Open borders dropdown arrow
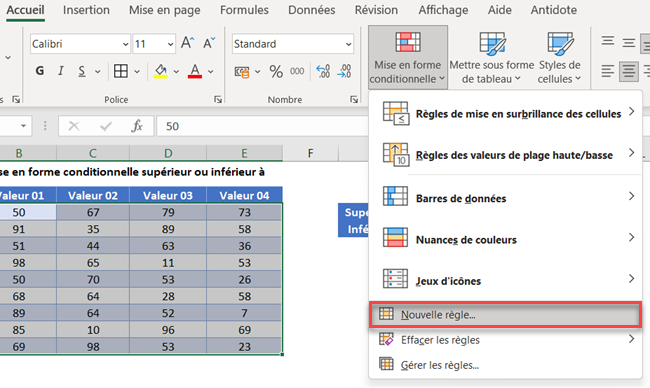This screenshot has width=650, height=388. click(137, 72)
